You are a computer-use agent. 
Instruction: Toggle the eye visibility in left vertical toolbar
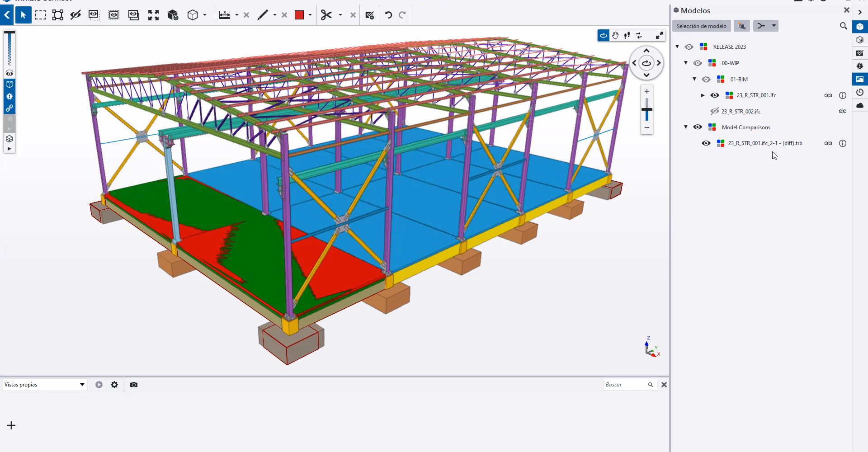click(9, 73)
